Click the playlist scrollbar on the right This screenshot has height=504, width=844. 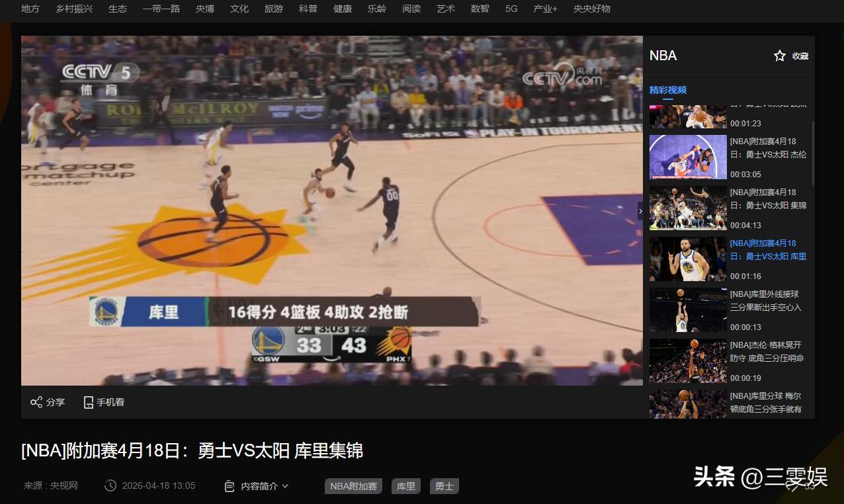pyautogui.click(x=813, y=152)
